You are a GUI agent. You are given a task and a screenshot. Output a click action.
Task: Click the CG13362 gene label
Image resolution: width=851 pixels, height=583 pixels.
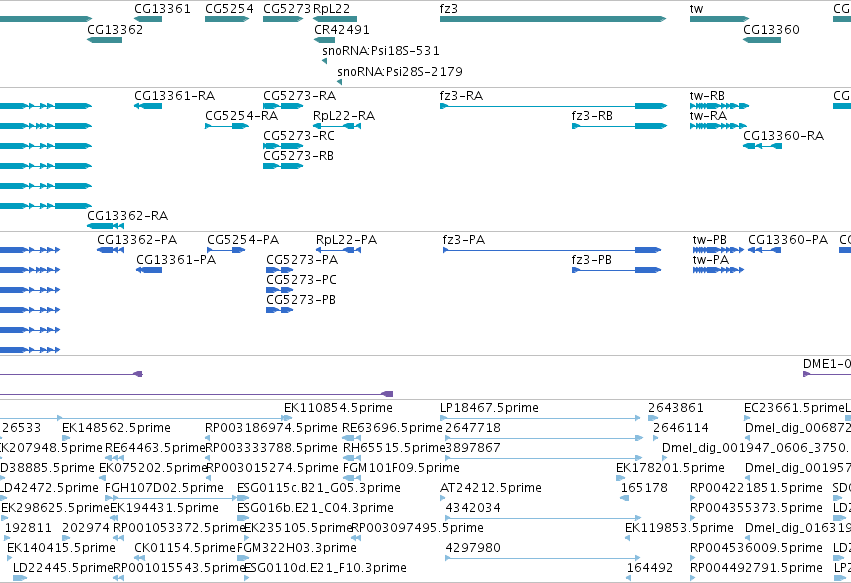pyautogui.click(x=115, y=29)
